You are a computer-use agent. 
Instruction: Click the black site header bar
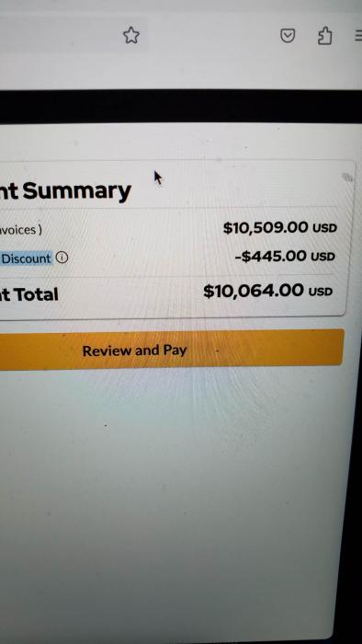click(x=181, y=107)
